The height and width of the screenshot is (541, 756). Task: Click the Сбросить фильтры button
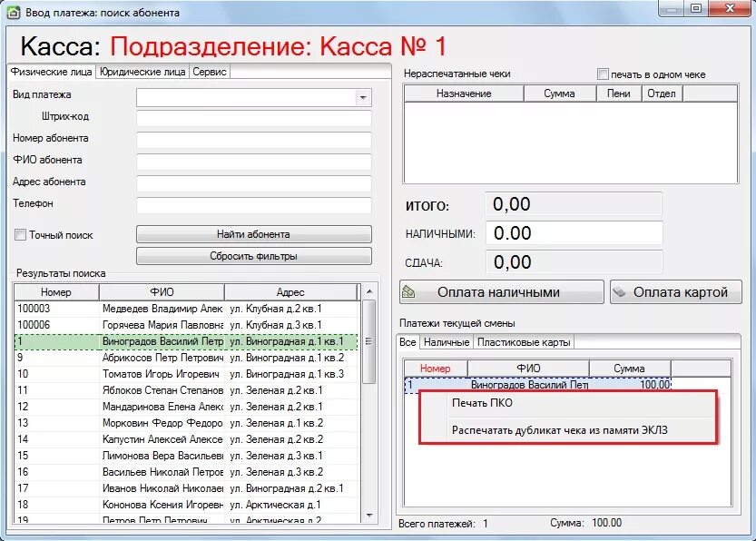tap(252, 255)
